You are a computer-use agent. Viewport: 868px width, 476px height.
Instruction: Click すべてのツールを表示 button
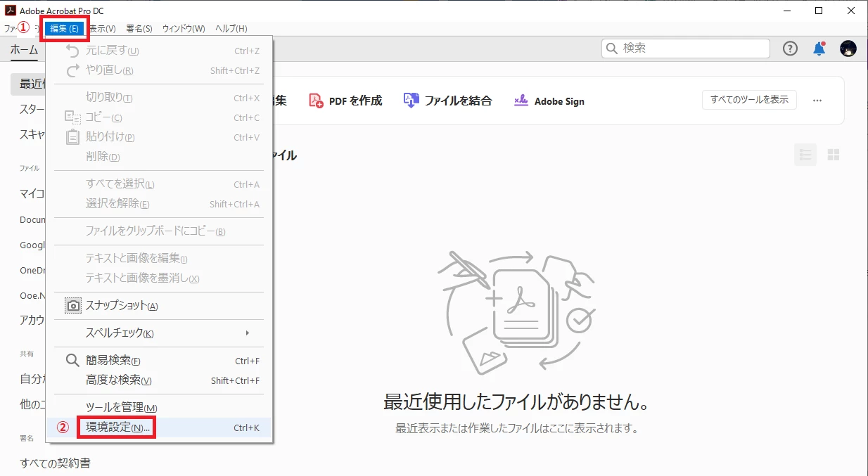tap(749, 100)
